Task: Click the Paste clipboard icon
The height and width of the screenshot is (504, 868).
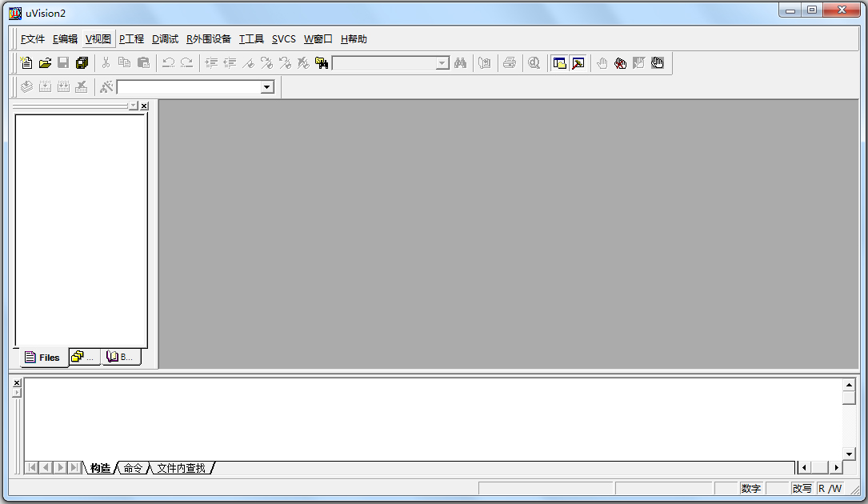Action: pyautogui.click(x=143, y=63)
